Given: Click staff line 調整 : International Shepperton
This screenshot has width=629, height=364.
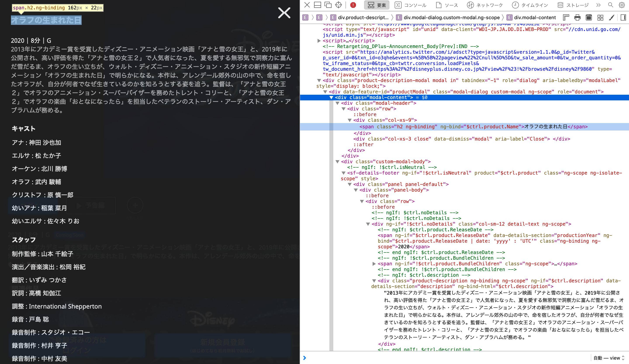Looking at the screenshot, I should [x=57, y=306].
